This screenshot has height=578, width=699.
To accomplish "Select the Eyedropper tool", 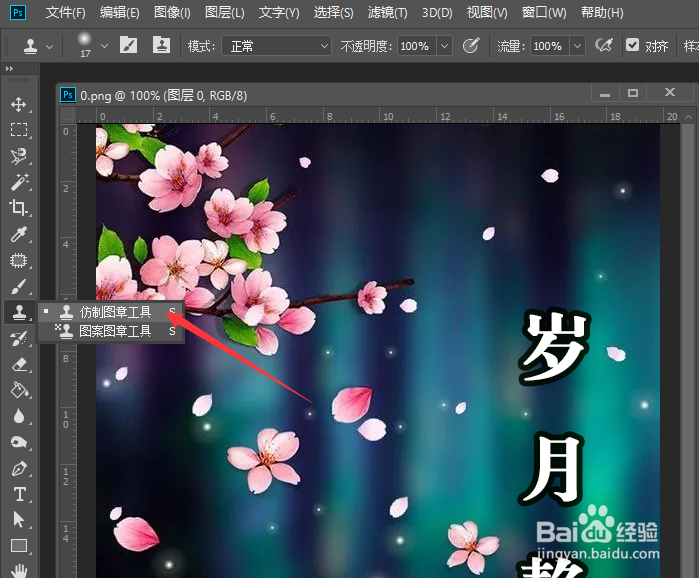I will coord(18,234).
